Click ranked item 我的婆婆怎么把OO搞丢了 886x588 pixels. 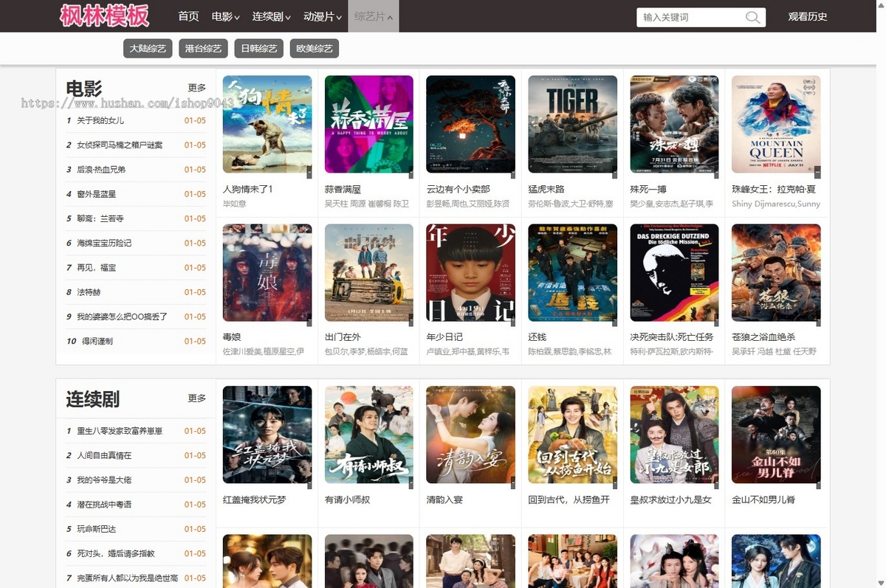click(x=122, y=317)
